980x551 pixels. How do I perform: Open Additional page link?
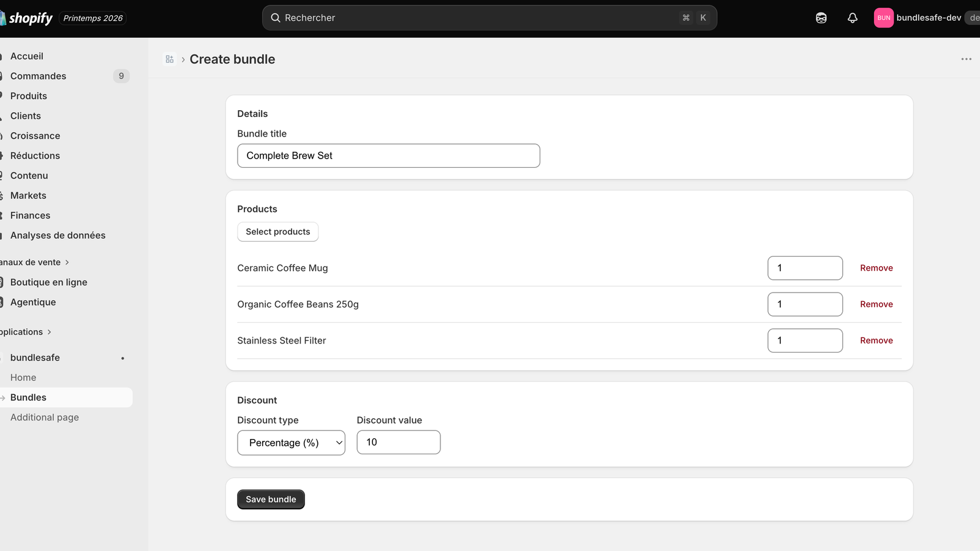pos(45,418)
